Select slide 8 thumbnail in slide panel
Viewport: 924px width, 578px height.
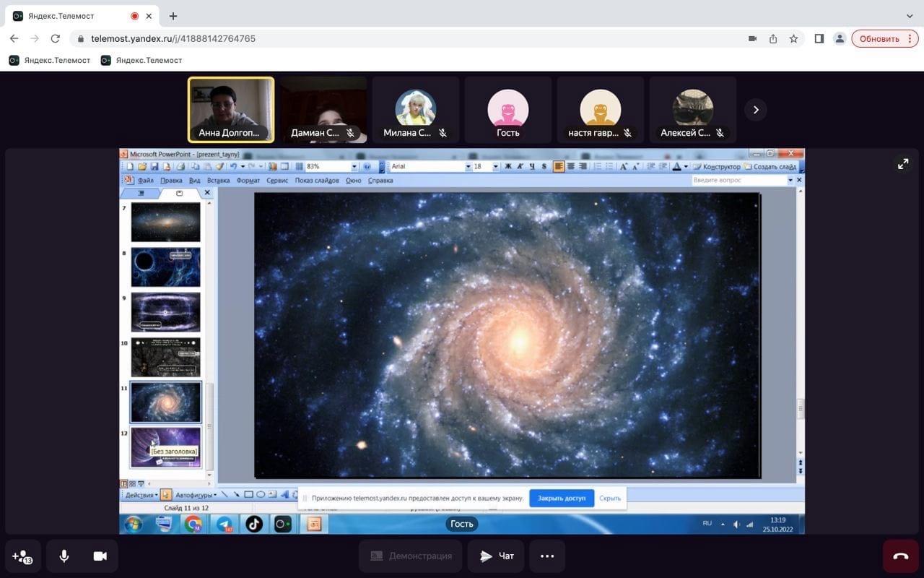(x=165, y=267)
